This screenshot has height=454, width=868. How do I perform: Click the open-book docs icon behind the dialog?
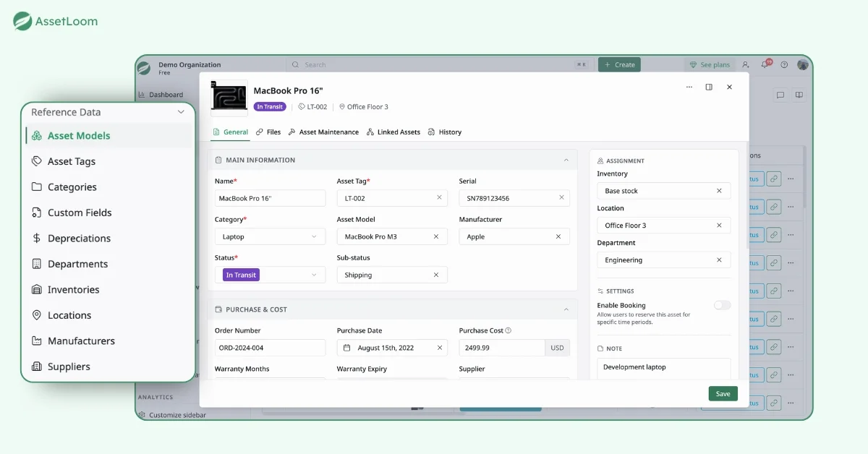pyautogui.click(x=799, y=95)
